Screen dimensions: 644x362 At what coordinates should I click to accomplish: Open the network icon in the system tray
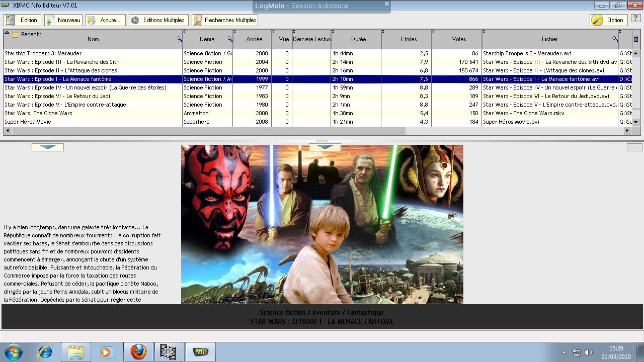coord(577,352)
